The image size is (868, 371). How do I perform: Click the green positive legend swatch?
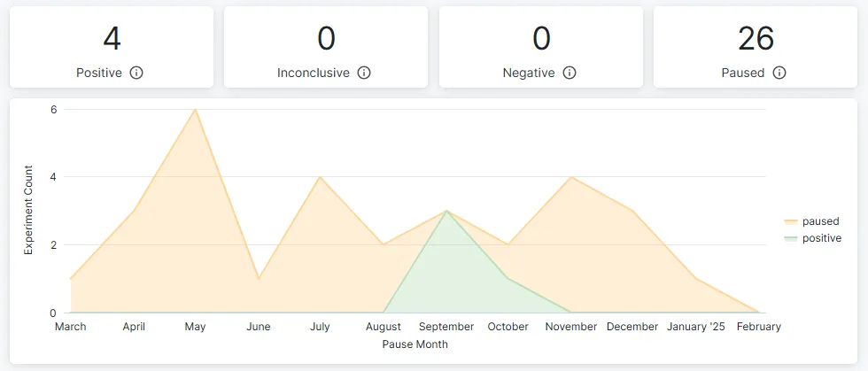point(790,238)
